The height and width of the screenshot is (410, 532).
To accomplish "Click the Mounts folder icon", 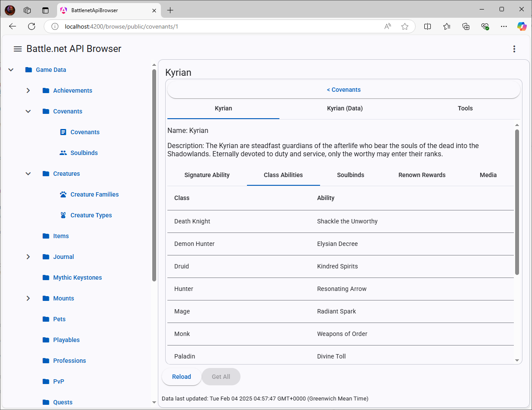I will [x=46, y=298].
